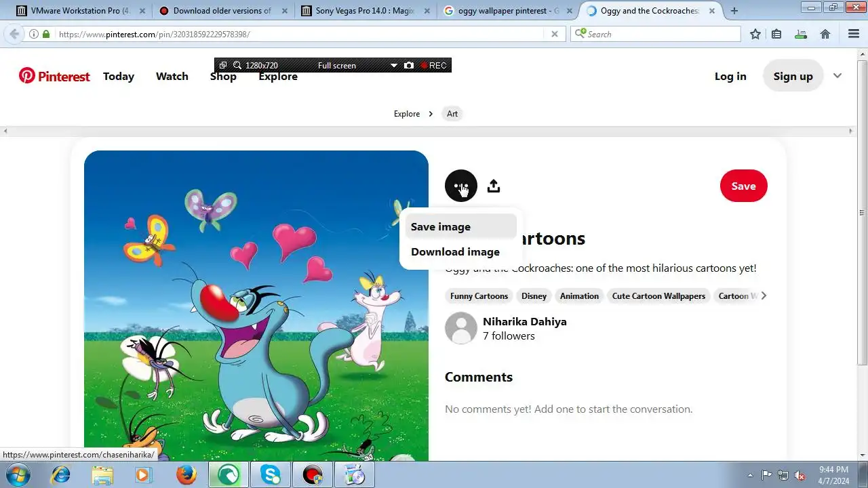Image resolution: width=868 pixels, height=488 pixels.
Task: Go back with browser back arrow
Action: [x=14, y=34]
